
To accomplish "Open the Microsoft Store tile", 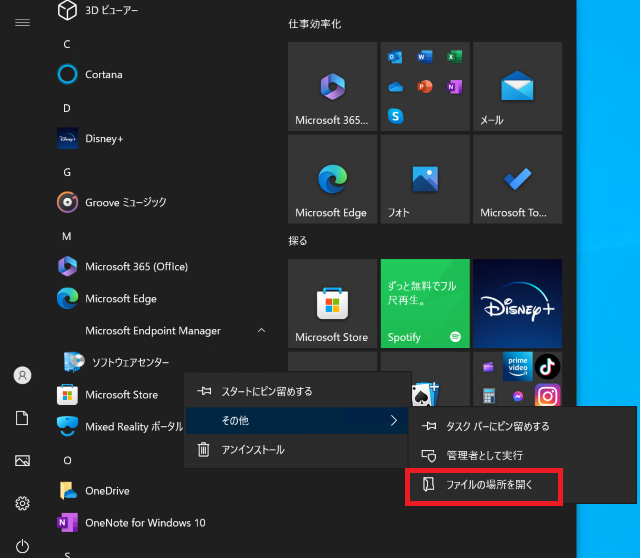I will coord(332,303).
